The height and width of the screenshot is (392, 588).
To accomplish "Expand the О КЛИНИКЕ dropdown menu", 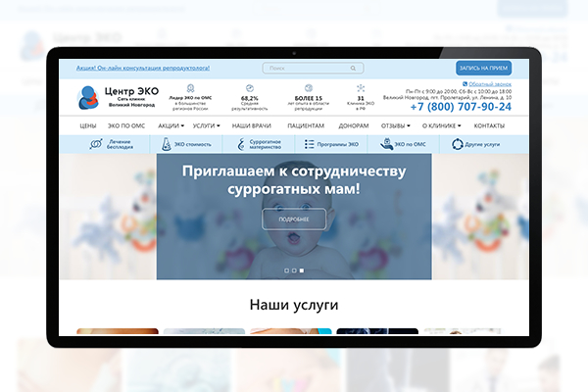I will pos(441,125).
